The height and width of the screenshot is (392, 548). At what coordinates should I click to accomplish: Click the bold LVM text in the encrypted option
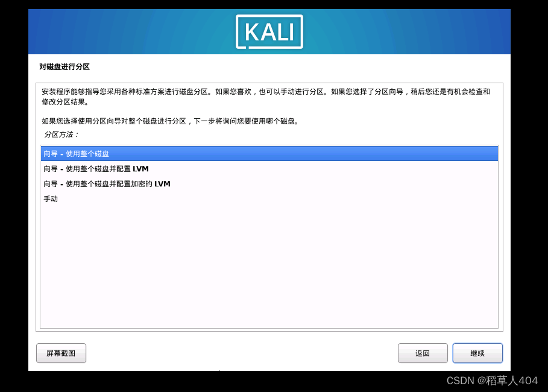162,183
